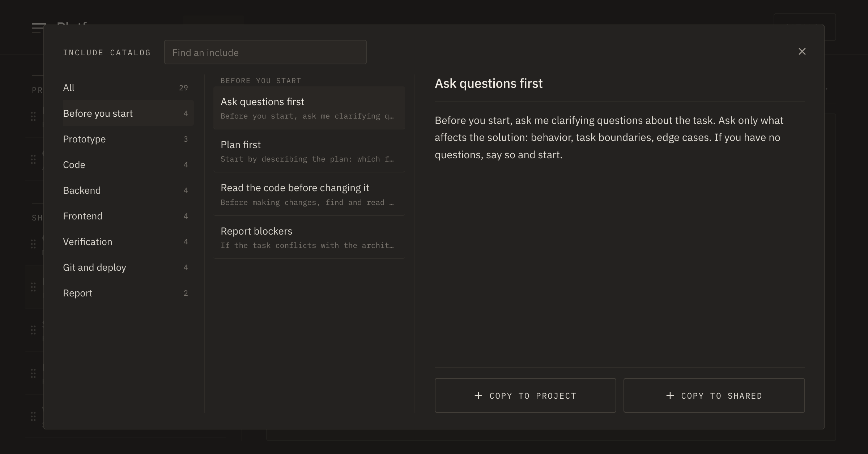Open the Git and deploy category

pos(128,267)
